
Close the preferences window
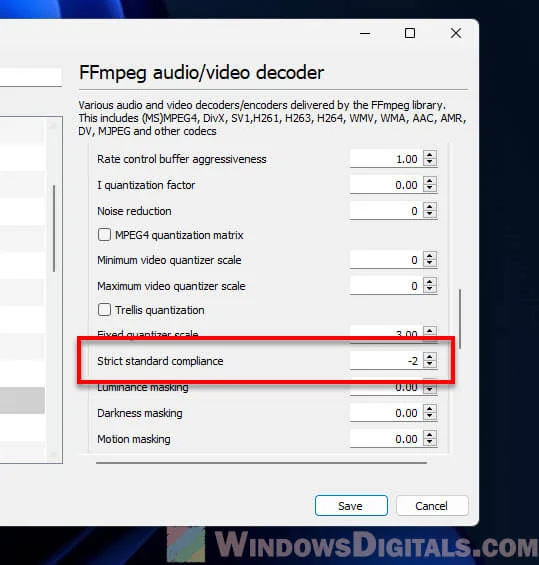tap(456, 33)
